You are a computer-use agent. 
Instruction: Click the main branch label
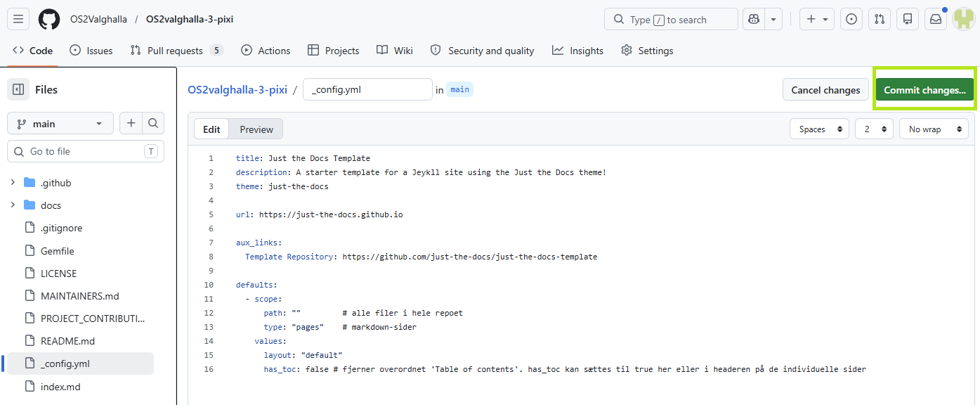[x=459, y=89]
